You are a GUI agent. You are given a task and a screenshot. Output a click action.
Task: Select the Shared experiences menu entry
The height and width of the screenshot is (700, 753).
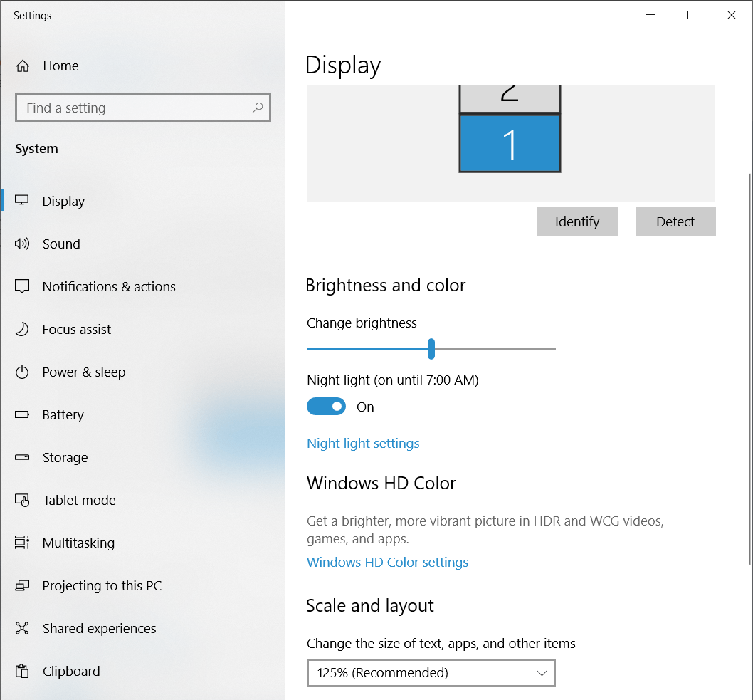(100, 628)
